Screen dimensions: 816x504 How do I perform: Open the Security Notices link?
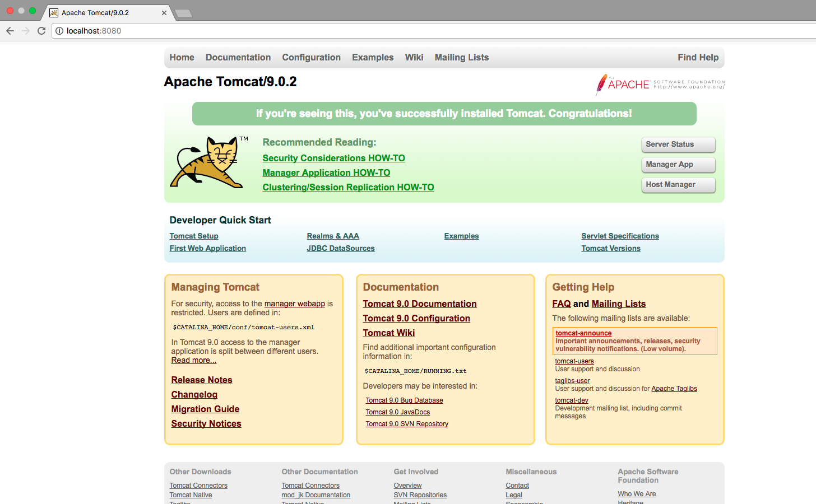point(206,424)
